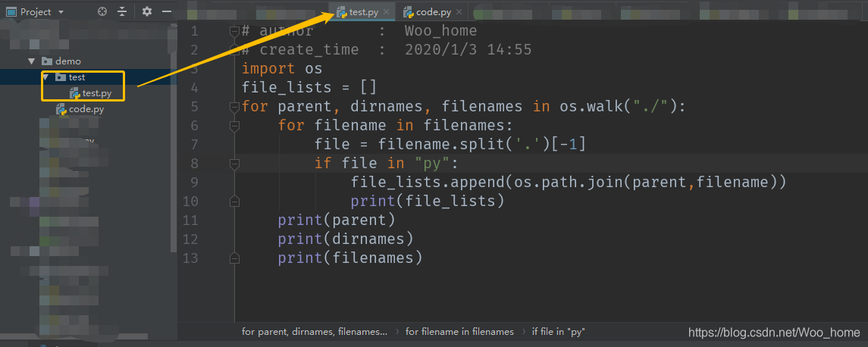The image size is (868, 347).
Task: Hide the Project panel with minus icon
Action: (x=166, y=11)
